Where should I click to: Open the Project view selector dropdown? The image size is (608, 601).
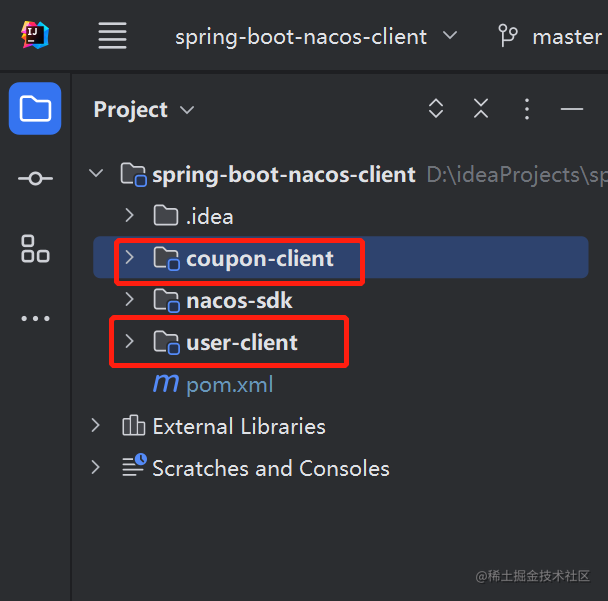tap(144, 110)
